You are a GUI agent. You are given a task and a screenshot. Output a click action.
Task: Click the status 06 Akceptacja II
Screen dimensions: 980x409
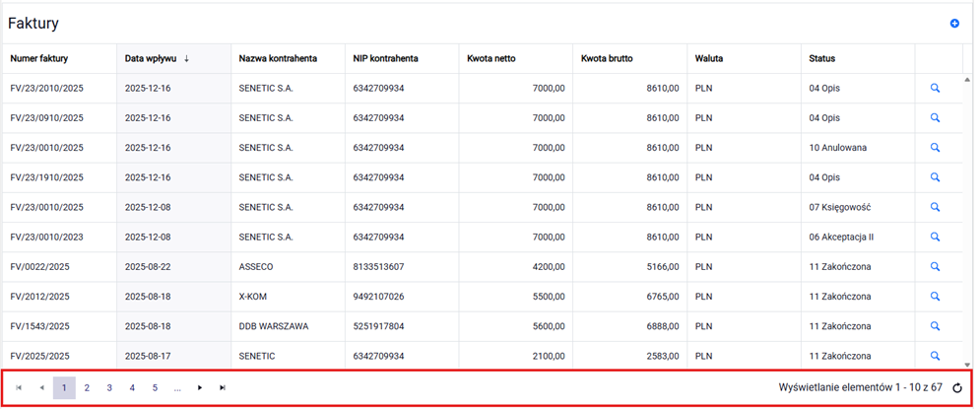841,237
